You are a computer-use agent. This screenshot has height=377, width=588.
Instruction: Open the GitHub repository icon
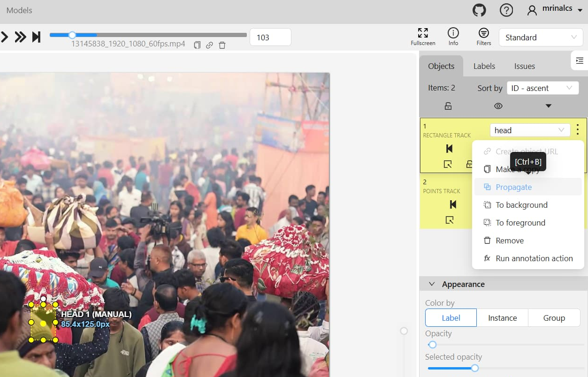479,10
